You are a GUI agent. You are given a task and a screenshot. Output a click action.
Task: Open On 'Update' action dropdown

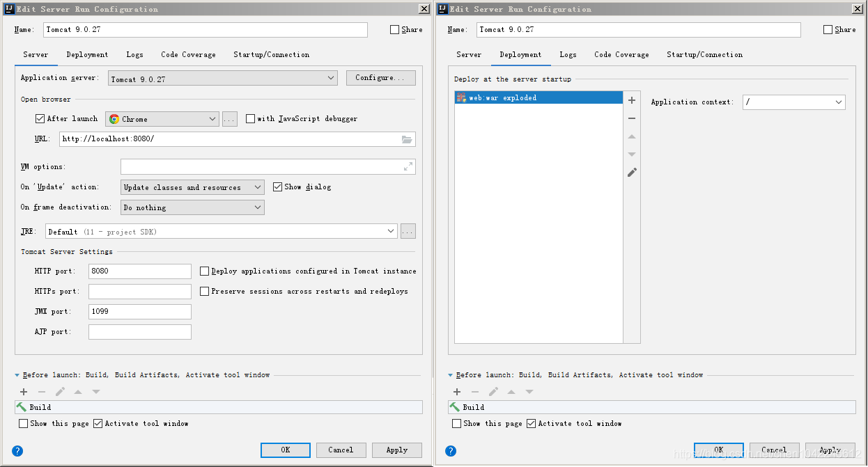(192, 187)
